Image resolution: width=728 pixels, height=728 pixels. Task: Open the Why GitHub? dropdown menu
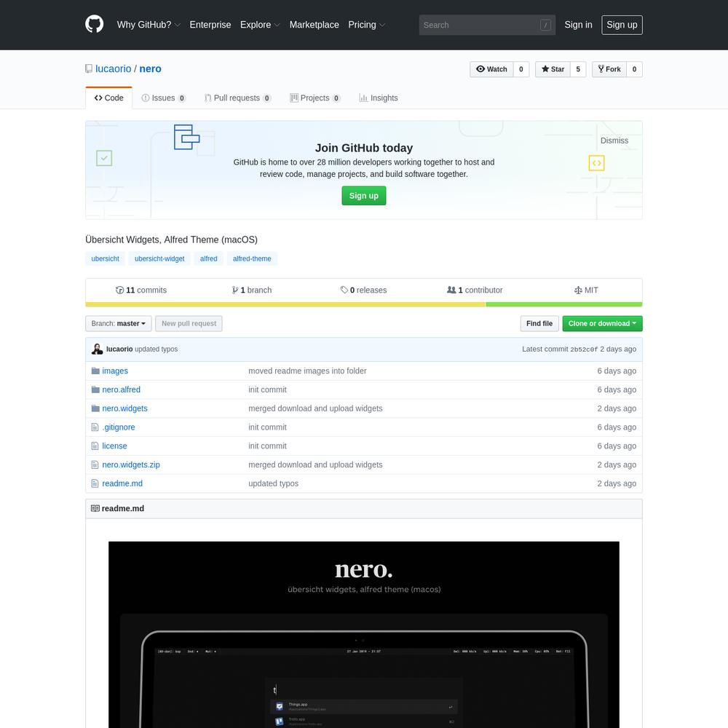(x=149, y=25)
